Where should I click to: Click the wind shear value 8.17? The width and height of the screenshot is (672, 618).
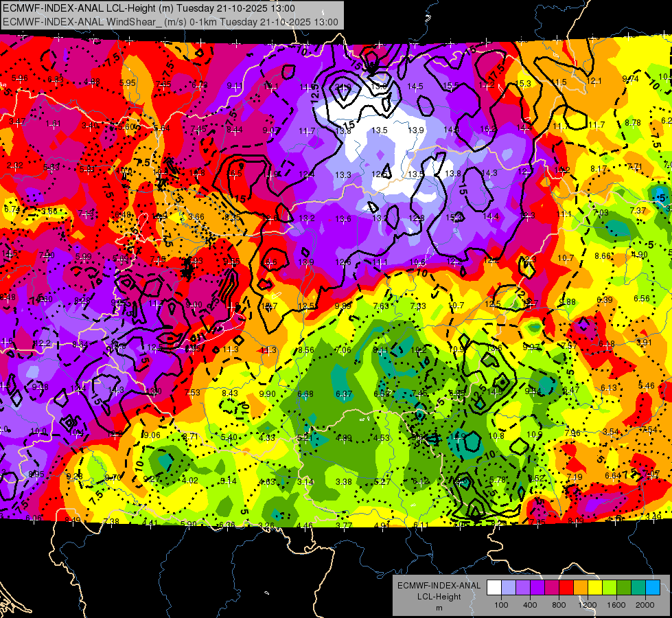(x=599, y=169)
